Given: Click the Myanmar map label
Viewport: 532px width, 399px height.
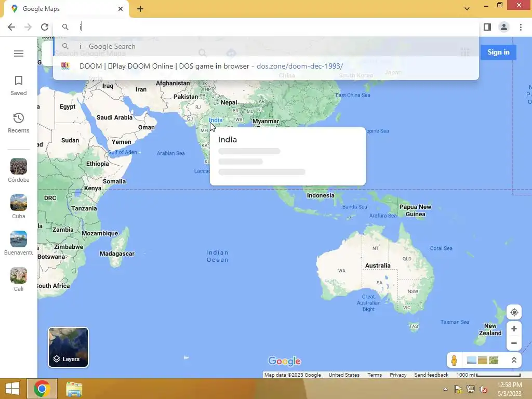Looking at the screenshot, I should 265,122.
